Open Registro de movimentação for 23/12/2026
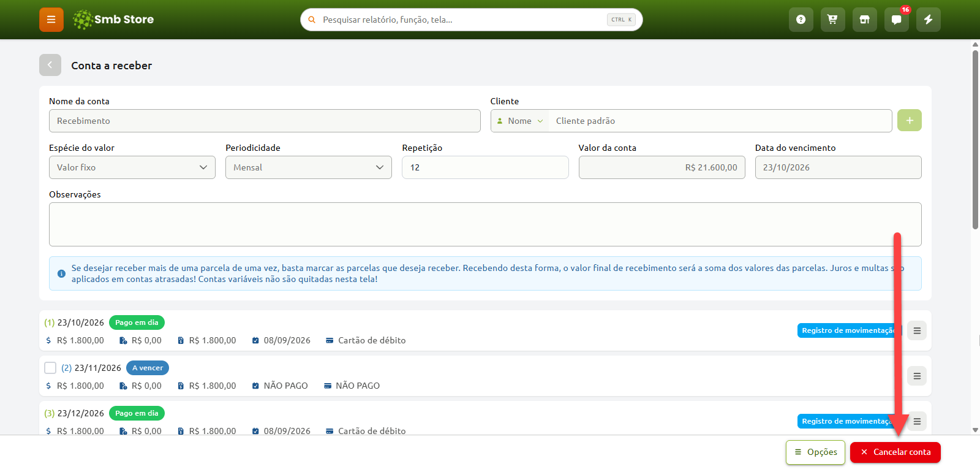This screenshot has height=469, width=980. click(850, 421)
